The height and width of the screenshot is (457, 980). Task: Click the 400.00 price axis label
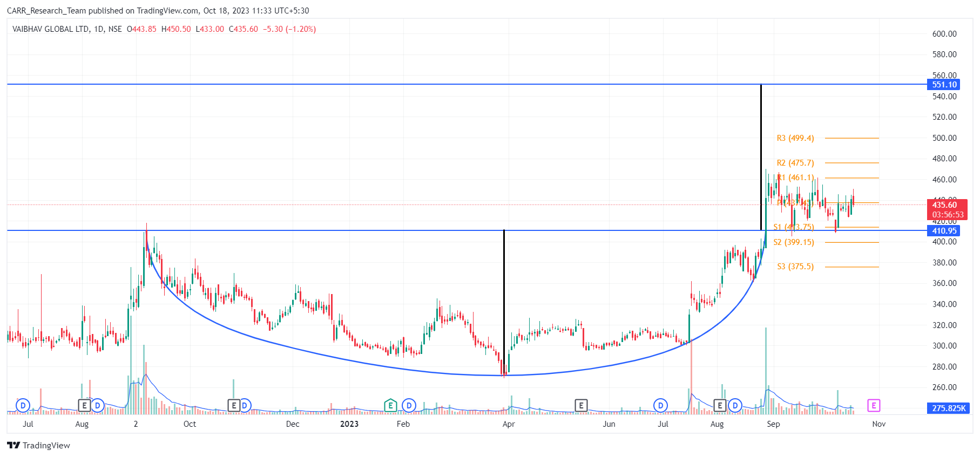944,242
